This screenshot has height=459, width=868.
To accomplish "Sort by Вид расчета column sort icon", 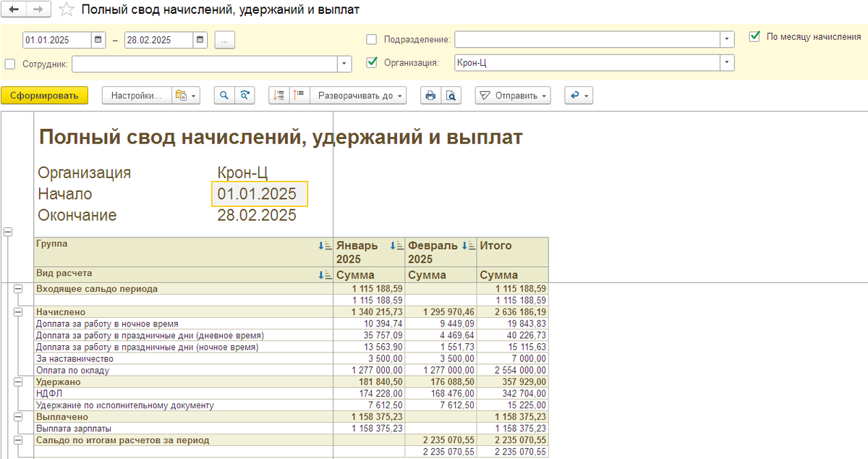I will coord(325,275).
